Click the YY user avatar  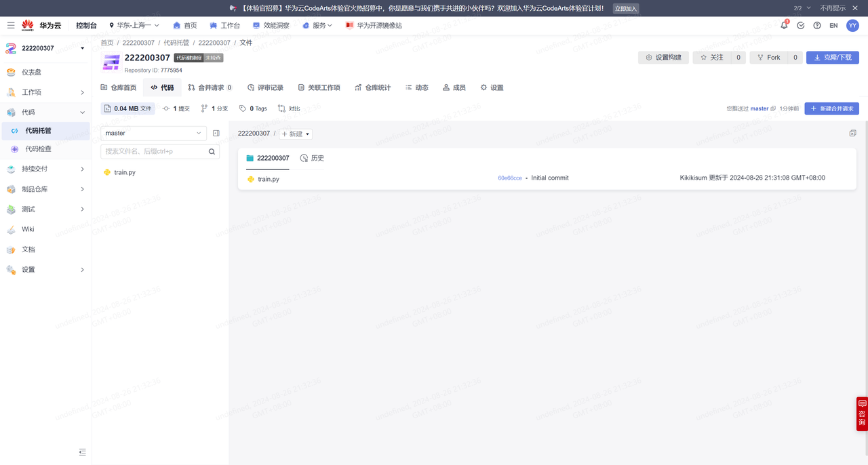click(852, 25)
